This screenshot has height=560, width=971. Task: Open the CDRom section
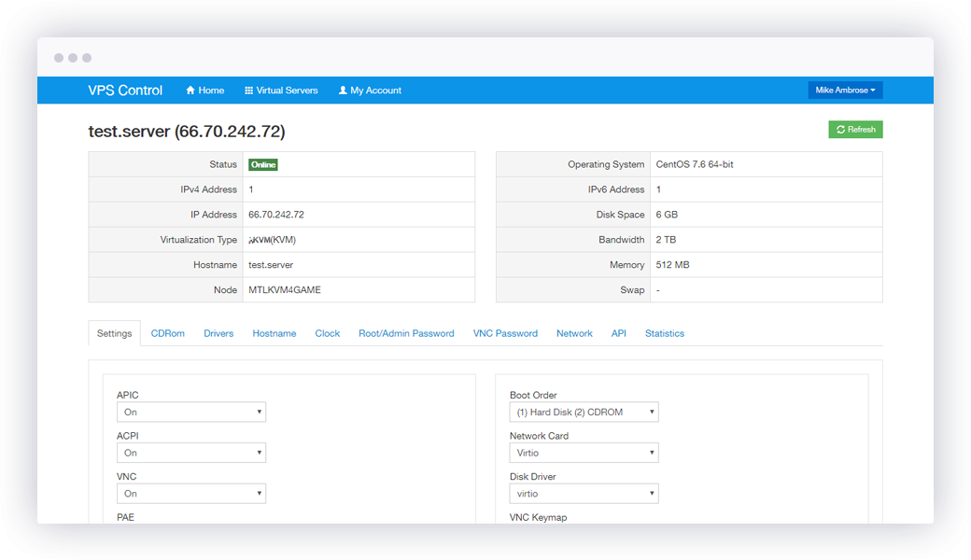[167, 333]
